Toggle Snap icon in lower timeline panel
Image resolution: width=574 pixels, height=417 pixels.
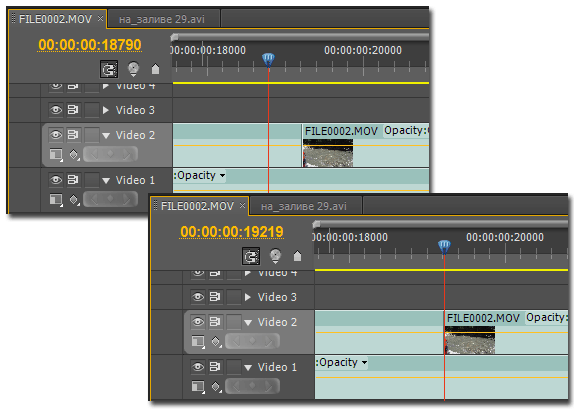[251, 256]
